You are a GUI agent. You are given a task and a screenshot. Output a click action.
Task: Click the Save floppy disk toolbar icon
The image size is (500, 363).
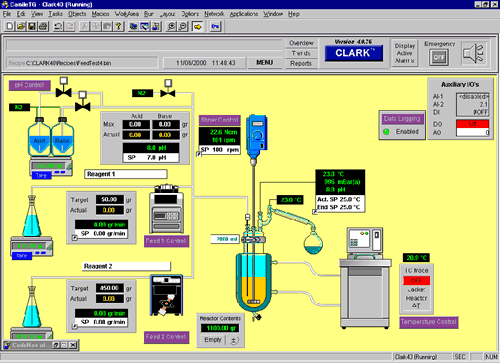coord(32,26)
